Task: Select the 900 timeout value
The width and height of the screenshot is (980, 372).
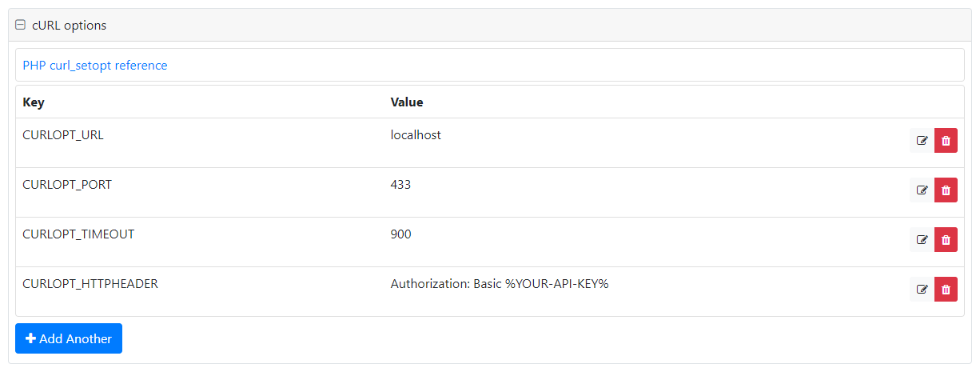Action: coord(400,234)
